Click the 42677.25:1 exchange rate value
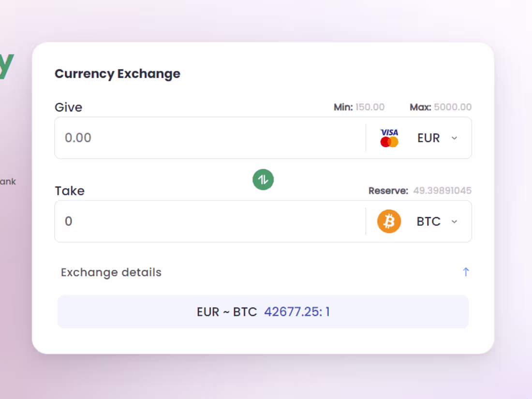532x399 pixels. (297, 311)
